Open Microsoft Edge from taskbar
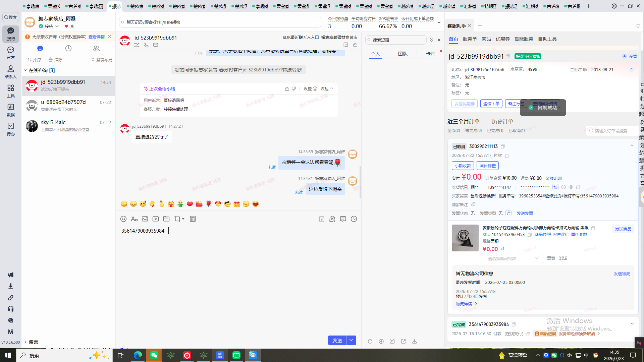The image size is (644, 362). click(x=138, y=355)
